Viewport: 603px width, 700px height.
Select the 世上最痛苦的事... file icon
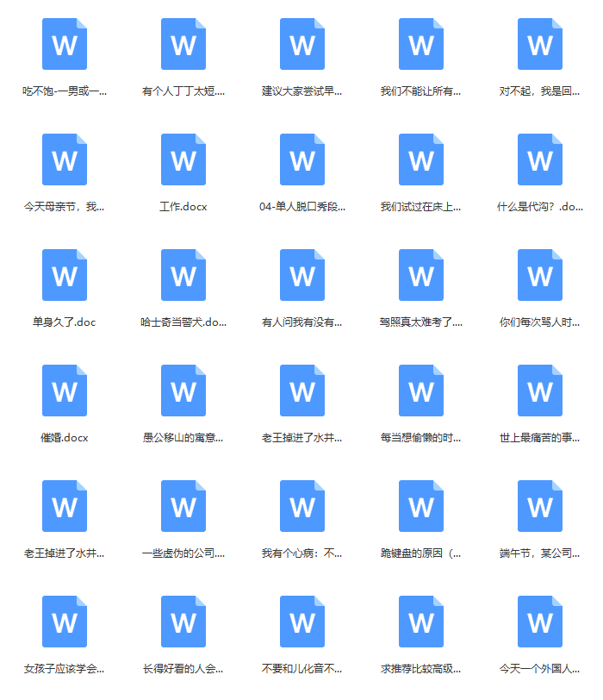(x=540, y=391)
